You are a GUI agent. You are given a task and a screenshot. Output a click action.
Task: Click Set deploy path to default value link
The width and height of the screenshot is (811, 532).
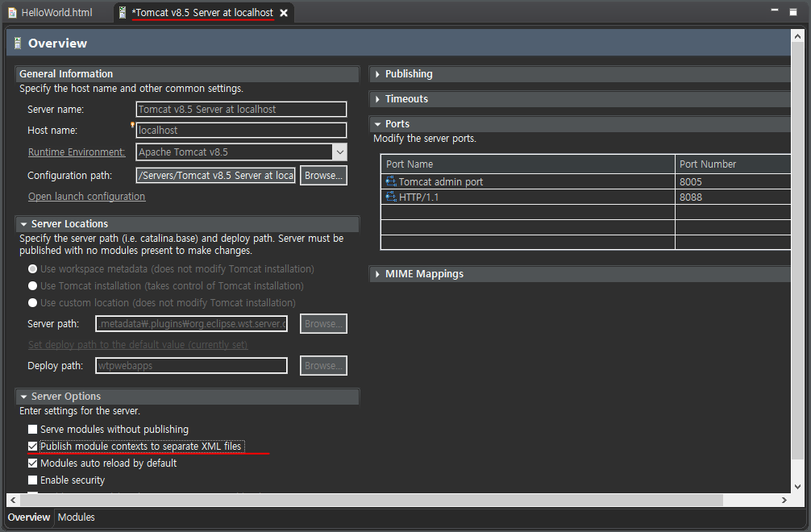click(x=138, y=345)
